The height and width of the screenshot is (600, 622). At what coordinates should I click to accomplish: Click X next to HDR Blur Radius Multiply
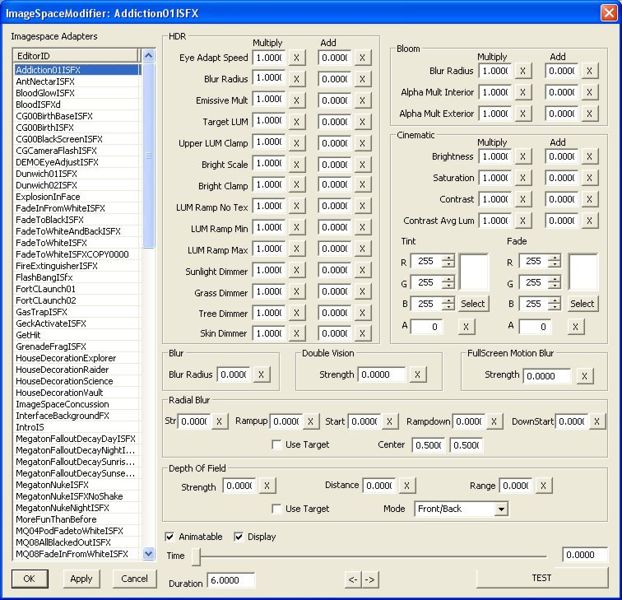[x=296, y=79]
